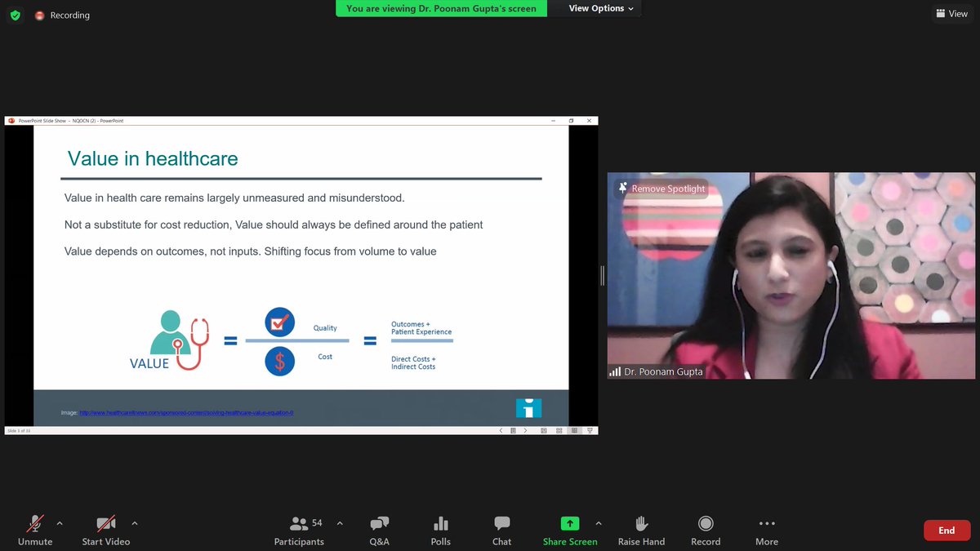980x551 pixels.
Task: Click Dr. Poonam Gupta's video thumbnail
Action: click(791, 275)
